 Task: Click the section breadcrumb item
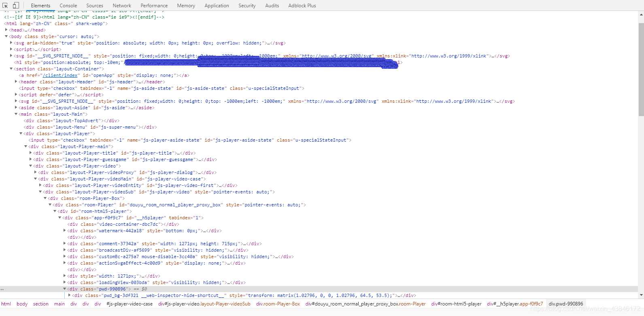[x=40, y=304]
